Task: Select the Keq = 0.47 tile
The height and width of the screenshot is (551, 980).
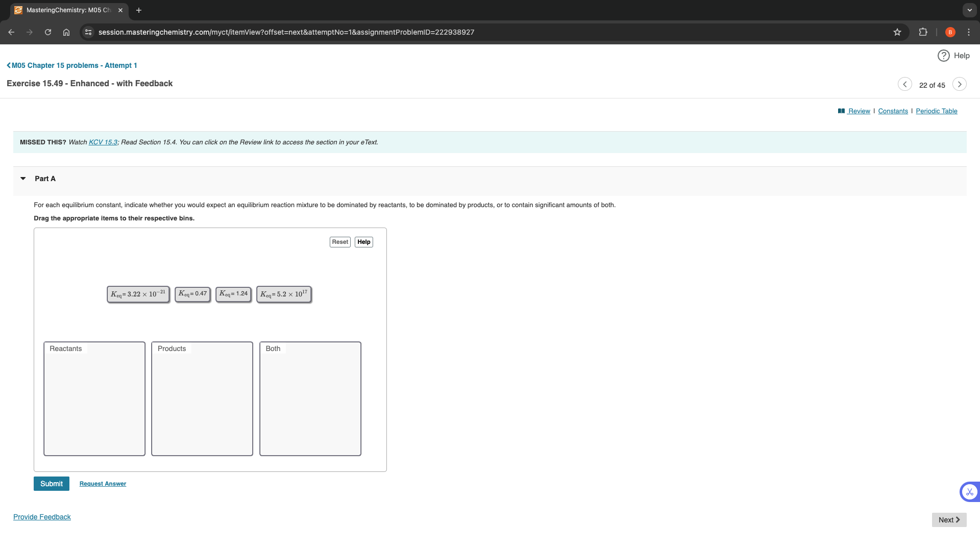Action: 192,294
